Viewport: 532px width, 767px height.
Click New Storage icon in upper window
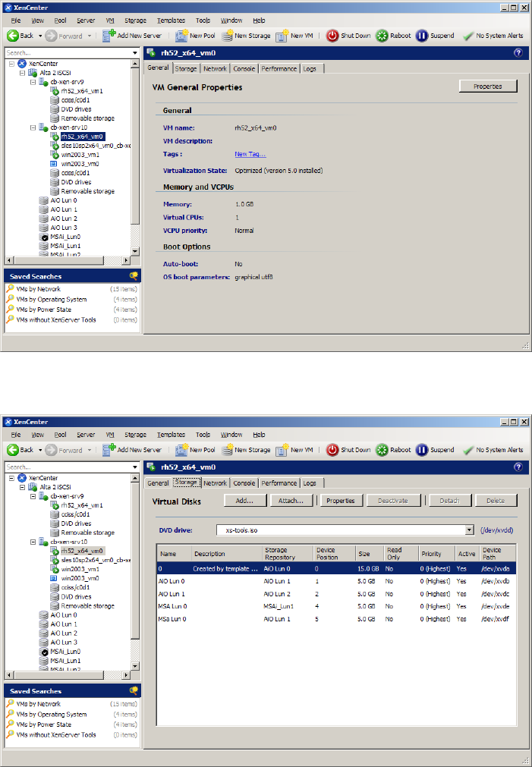tap(228, 36)
